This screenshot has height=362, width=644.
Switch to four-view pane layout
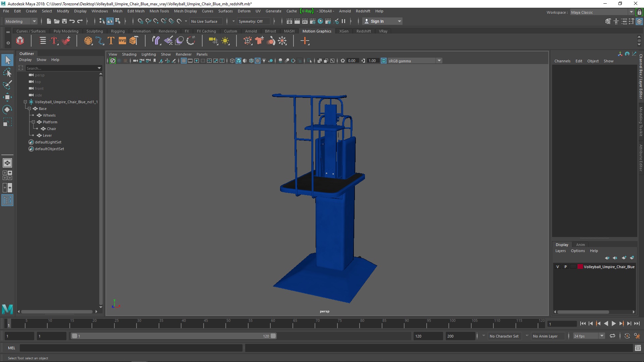pos(7,175)
